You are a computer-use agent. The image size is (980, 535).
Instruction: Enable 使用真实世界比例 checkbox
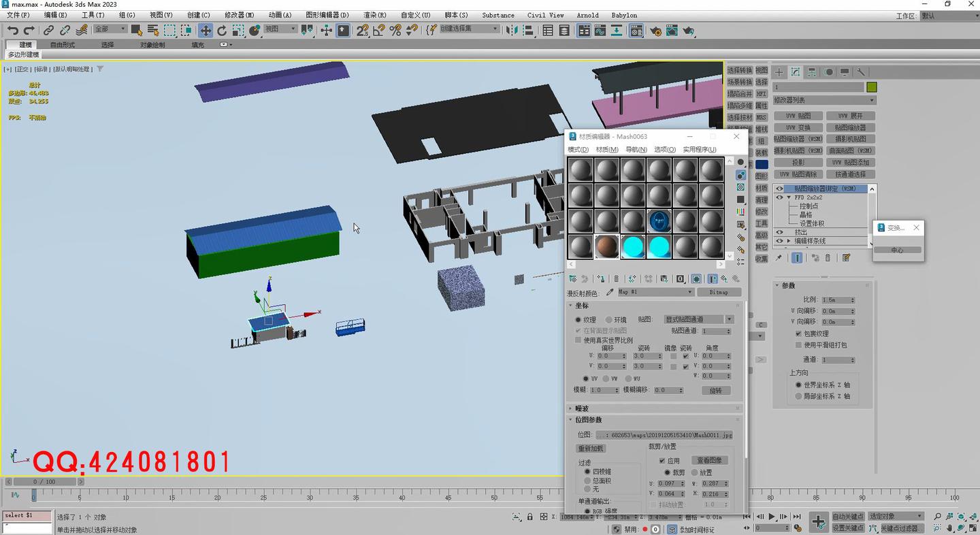click(x=578, y=340)
